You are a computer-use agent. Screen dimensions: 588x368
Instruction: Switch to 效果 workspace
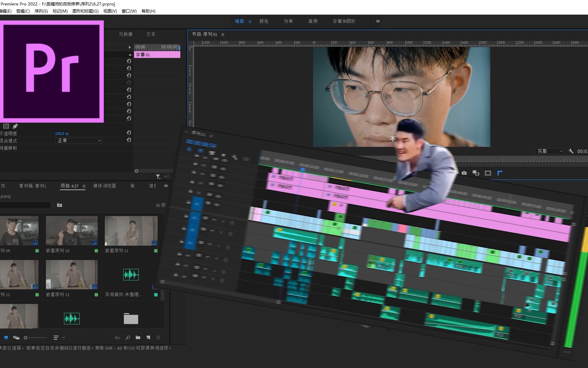[x=288, y=21]
